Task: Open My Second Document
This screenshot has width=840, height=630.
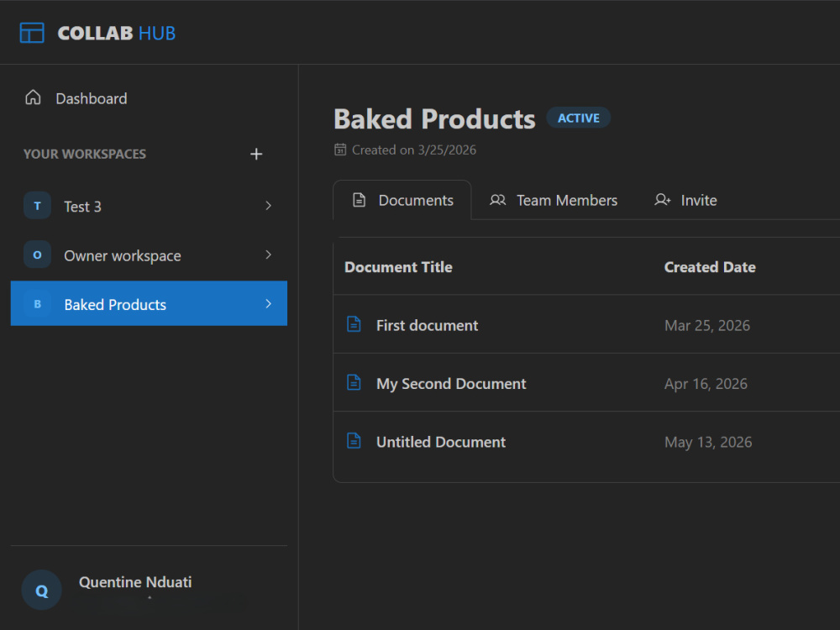Action: pos(451,384)
